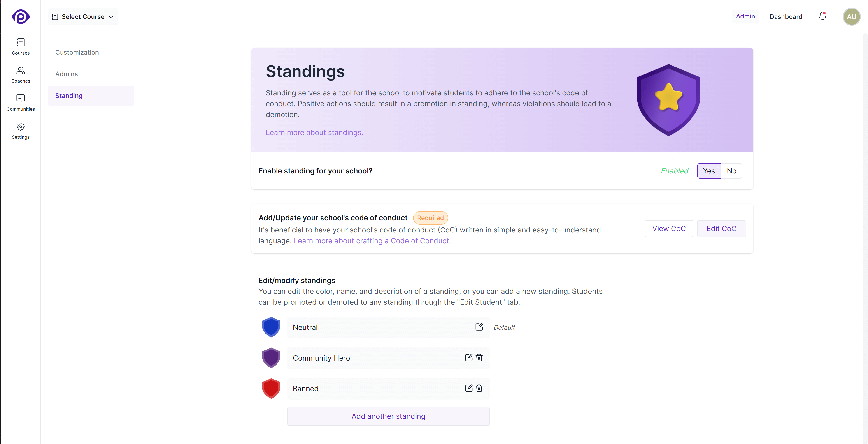
Task: Click the Pupilfirst logo in the top corner
Action: point(21,16)
